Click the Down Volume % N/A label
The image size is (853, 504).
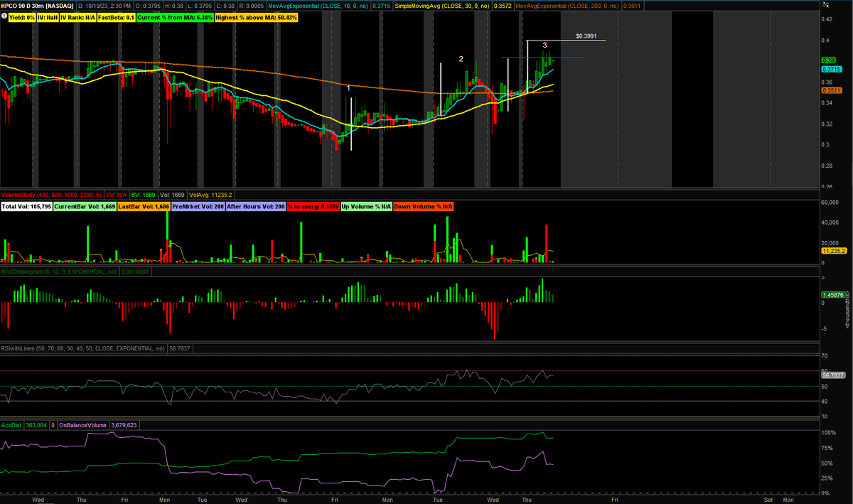pos(423,206)
